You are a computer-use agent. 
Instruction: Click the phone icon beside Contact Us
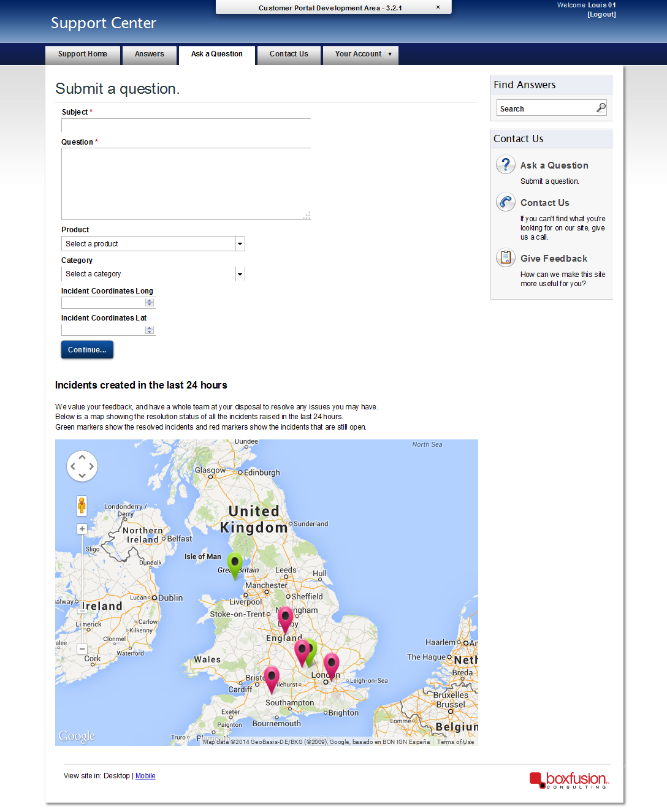click(506, 202)
